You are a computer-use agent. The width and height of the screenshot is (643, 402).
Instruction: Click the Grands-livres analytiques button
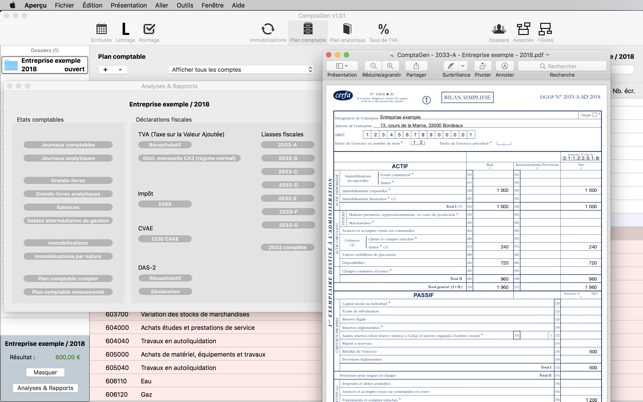click(68, 194)
